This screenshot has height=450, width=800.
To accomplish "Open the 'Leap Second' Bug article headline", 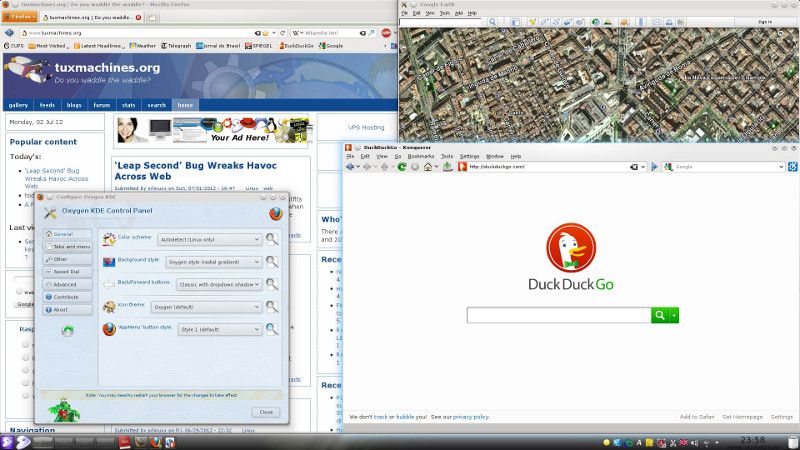I will tap(195, 171).
